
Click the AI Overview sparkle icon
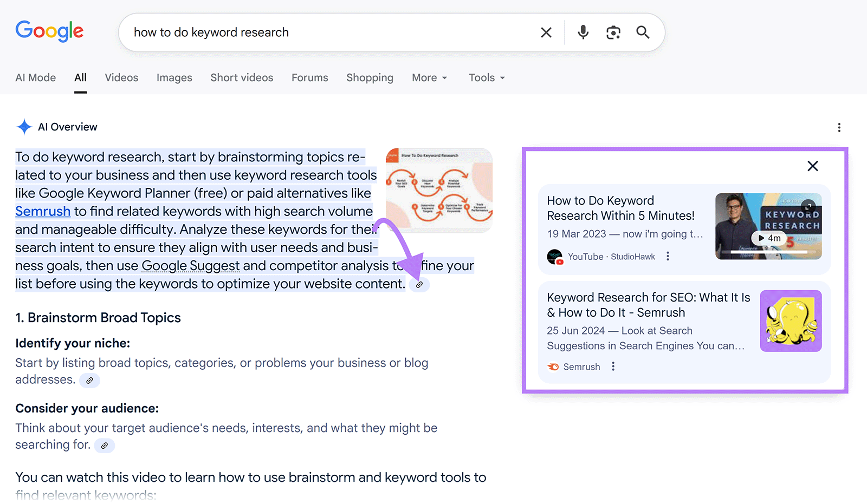24,126
